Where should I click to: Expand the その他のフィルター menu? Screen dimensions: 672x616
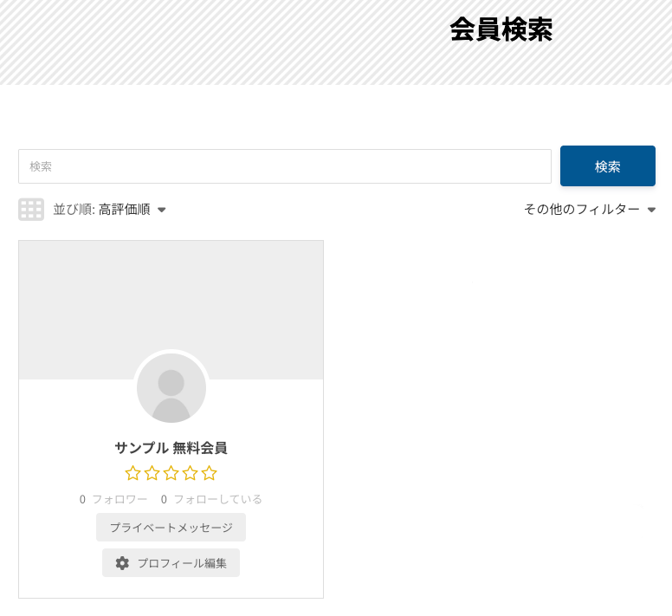(581, 210)
